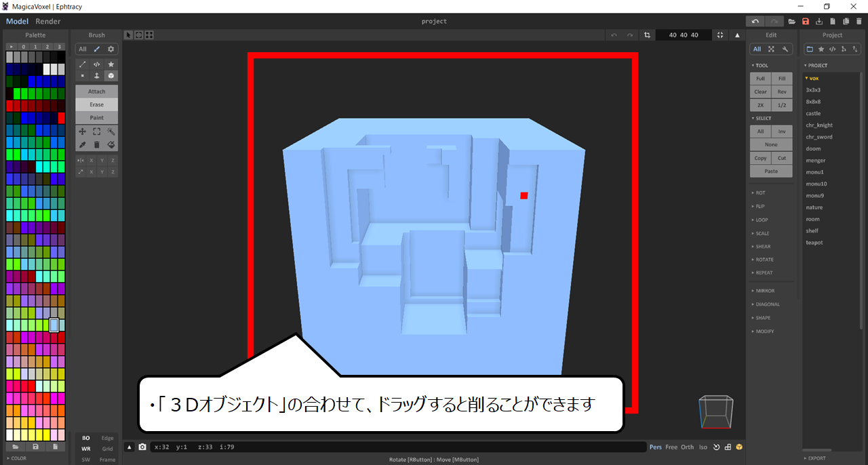Select the line brush mode icon

(83, 64)
